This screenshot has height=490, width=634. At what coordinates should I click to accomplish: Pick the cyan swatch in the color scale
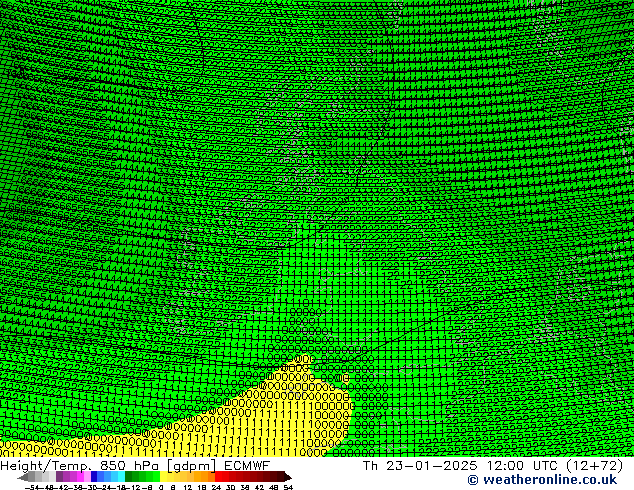(x=117, y=477)
